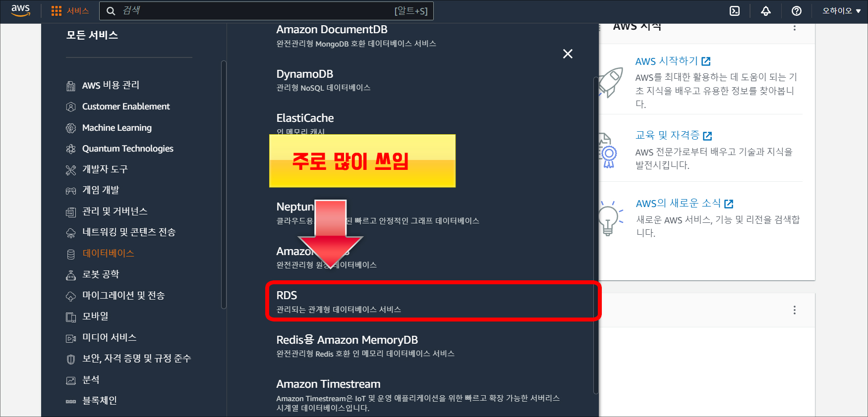Select 분석 category
The image size is (868, 417).
[x=91, y=380]
